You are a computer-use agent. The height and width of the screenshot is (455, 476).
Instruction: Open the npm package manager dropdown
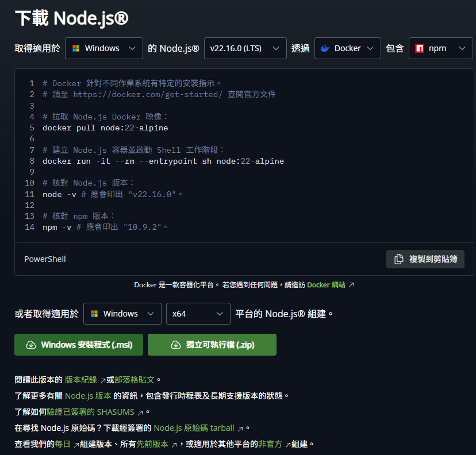point(440,48)
